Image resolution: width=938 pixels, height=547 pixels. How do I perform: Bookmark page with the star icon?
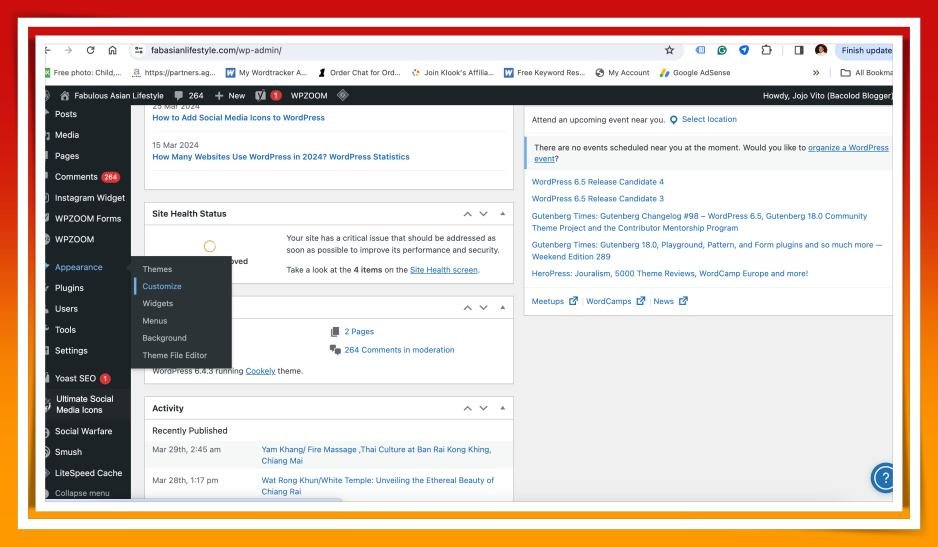click(669, 50)
